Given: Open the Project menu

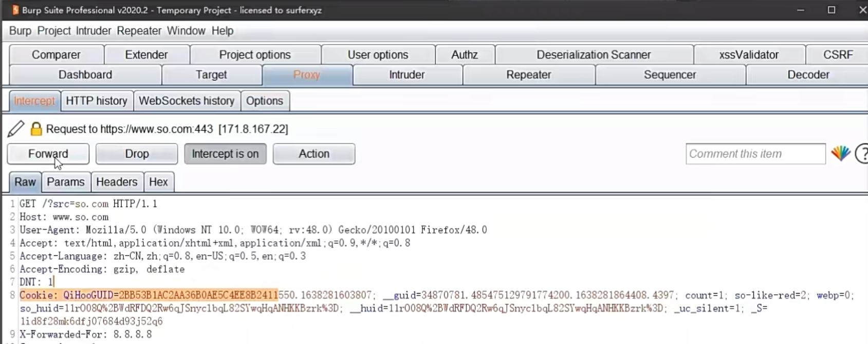Looking at the screenshot, I should 54,31.
